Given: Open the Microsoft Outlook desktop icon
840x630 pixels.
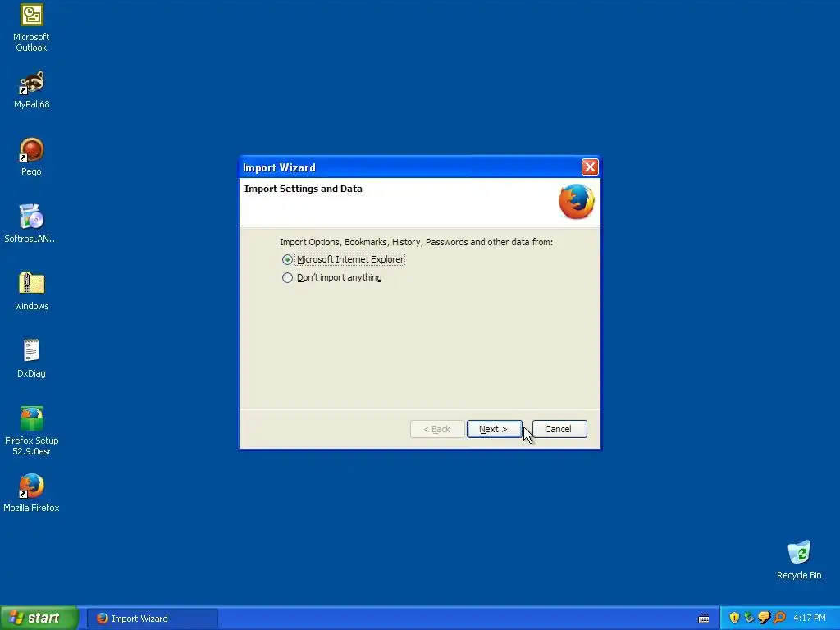Looking at the screenshot, I should 31,28.
